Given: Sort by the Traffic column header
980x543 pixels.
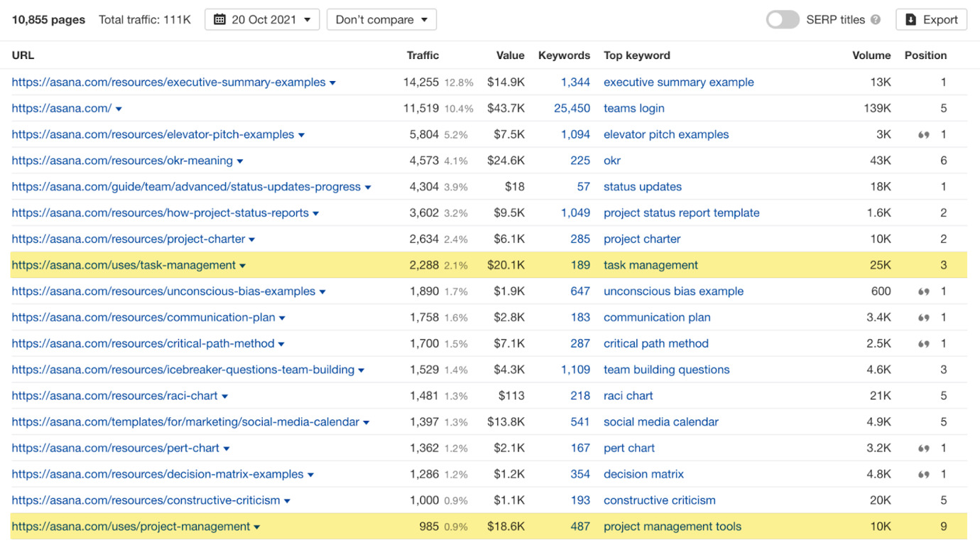Looking at the screenshot, I should coord(423,55).
